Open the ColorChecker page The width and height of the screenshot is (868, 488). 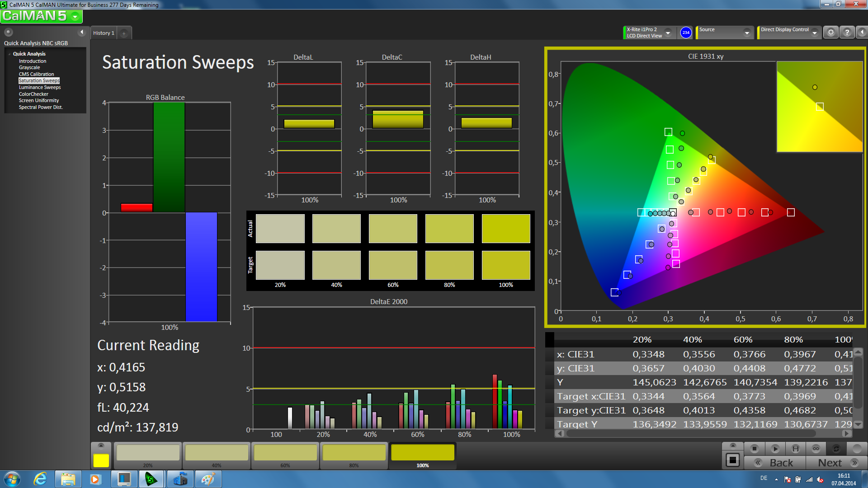pos(33,94)
